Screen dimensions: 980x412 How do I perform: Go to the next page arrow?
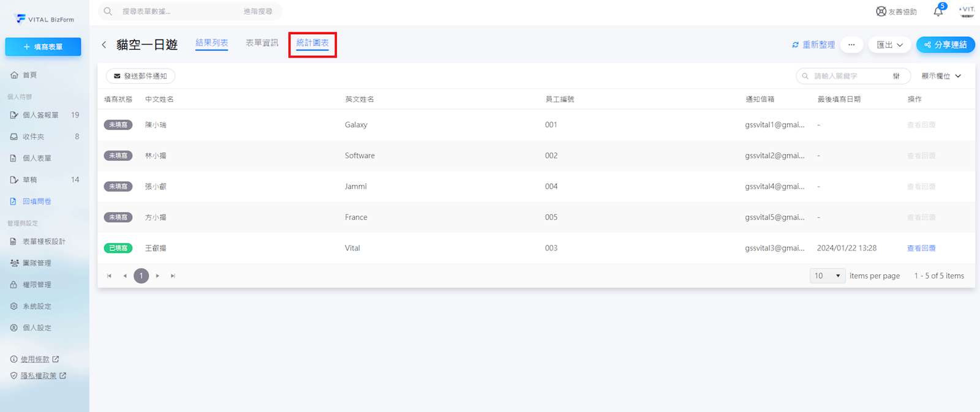tap(157, 276)
